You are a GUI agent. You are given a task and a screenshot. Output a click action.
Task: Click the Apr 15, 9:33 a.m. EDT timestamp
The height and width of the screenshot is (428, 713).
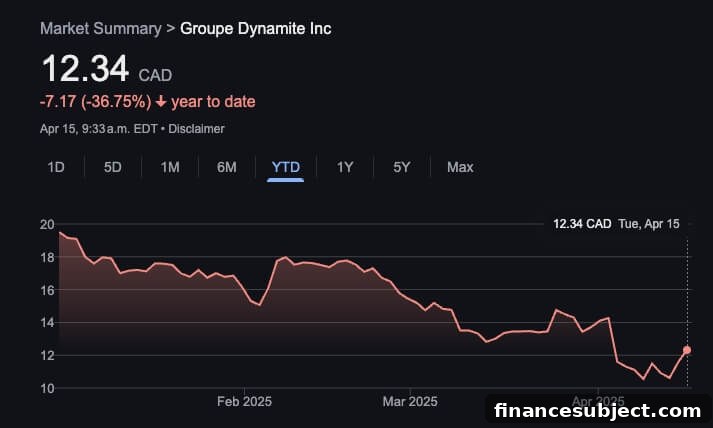[x=99, y=129]
